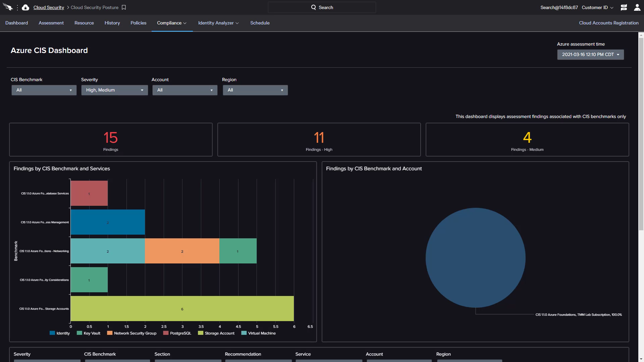This screenshot has height=362, width=644.
Task: Bookmark the Cloud Security Posture page
Action: tap(124, 7)
